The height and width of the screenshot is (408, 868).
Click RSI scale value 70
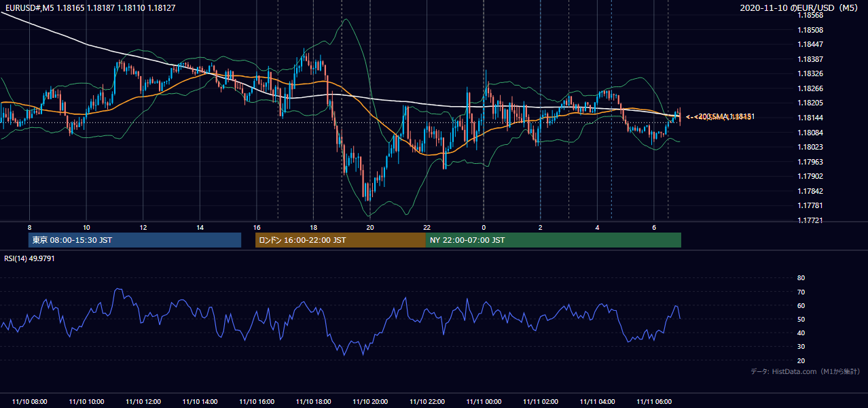point(801,292)
